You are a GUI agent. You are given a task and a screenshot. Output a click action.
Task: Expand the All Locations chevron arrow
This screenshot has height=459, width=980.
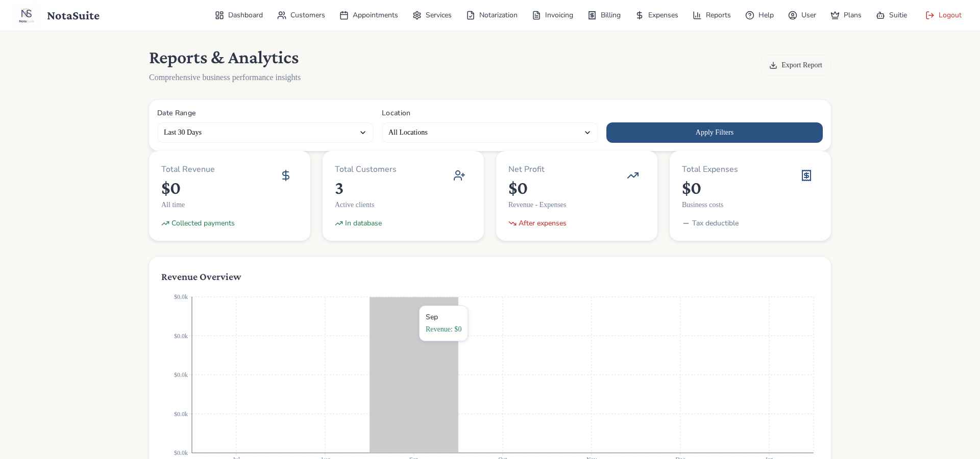pos(587,133)
